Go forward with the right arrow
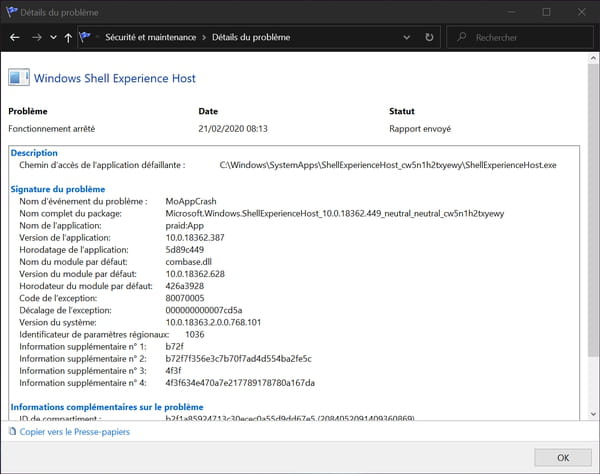 pos(37,37)
